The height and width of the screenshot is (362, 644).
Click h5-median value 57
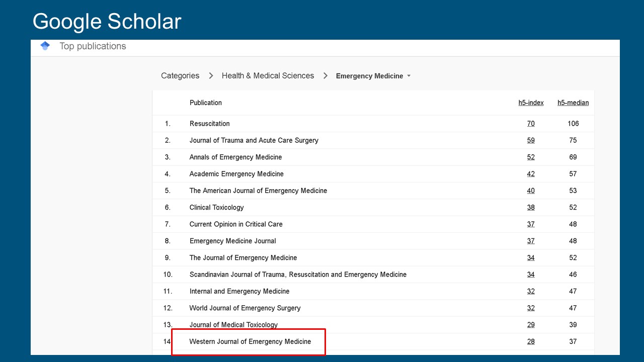click(573, 174)
